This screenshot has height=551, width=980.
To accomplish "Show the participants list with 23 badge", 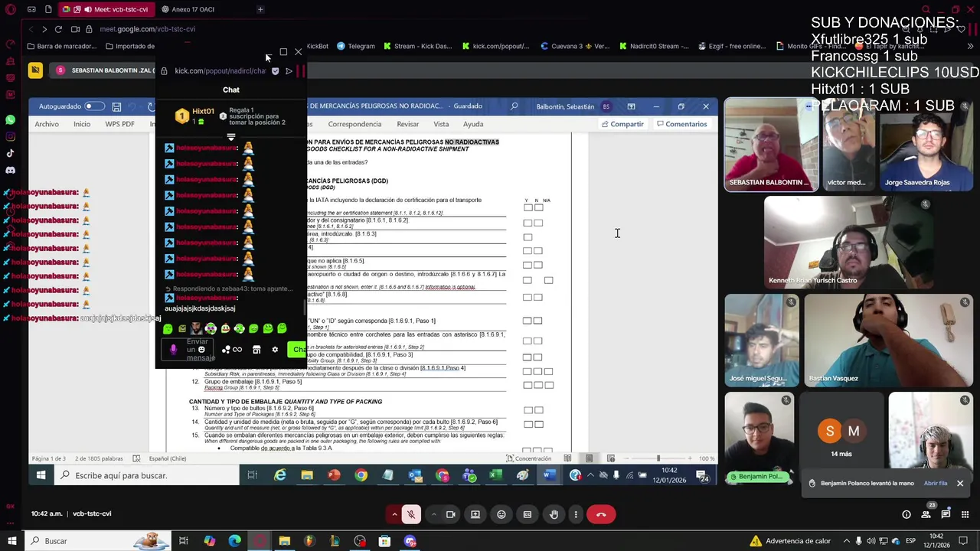I will point(926,514).
